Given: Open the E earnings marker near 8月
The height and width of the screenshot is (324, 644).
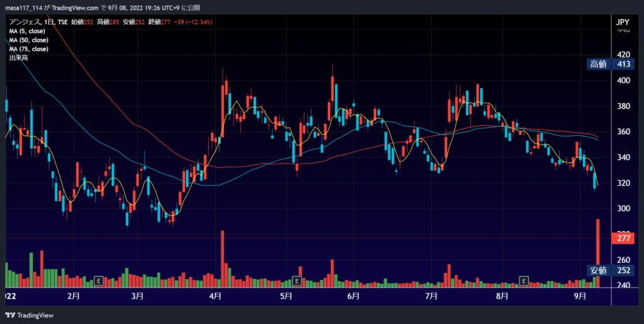Looking at the screenshot, I should (x=524, y=281).
